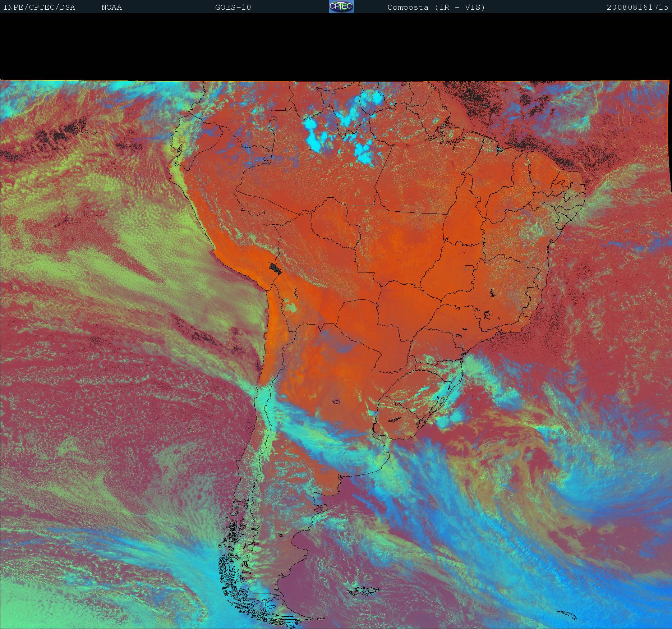The image size is (672, 629).
Task: Click the dark Lake Titicaca shape
Action: point(275,268)
